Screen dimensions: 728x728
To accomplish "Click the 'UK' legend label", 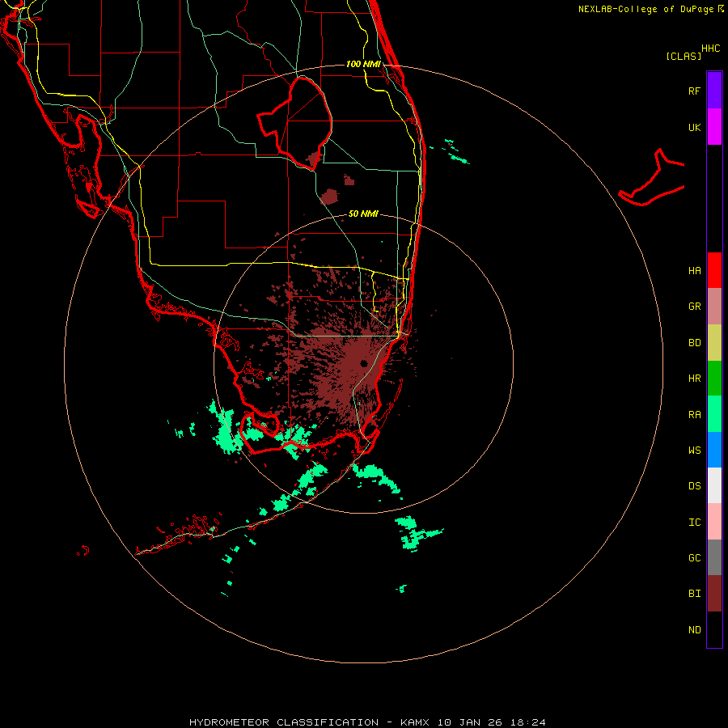I will click(694, 127).
